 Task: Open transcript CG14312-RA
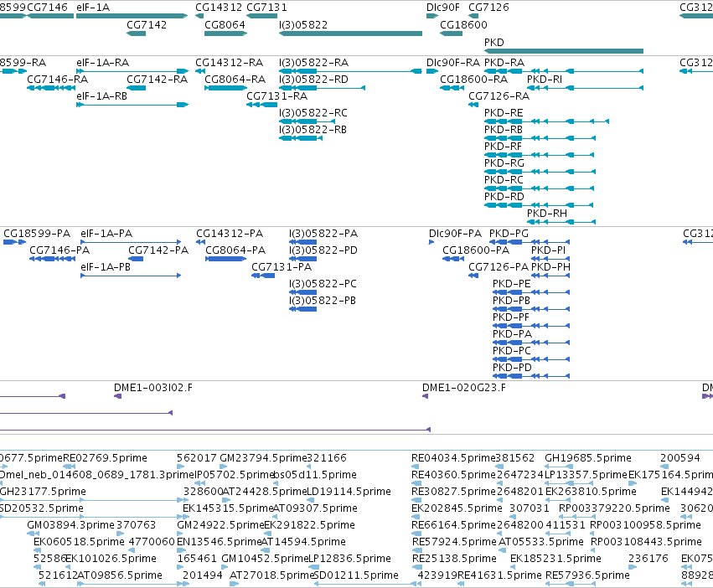[230, 62]
